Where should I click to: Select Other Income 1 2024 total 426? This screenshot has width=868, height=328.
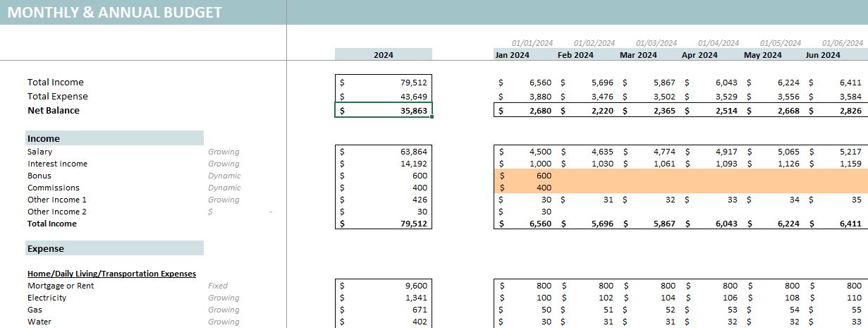(383, 200)
